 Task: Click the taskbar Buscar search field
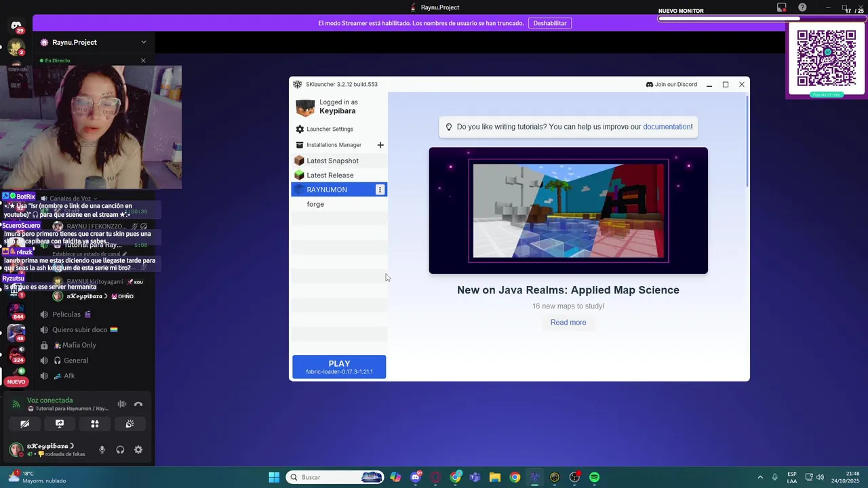point(335,477)
